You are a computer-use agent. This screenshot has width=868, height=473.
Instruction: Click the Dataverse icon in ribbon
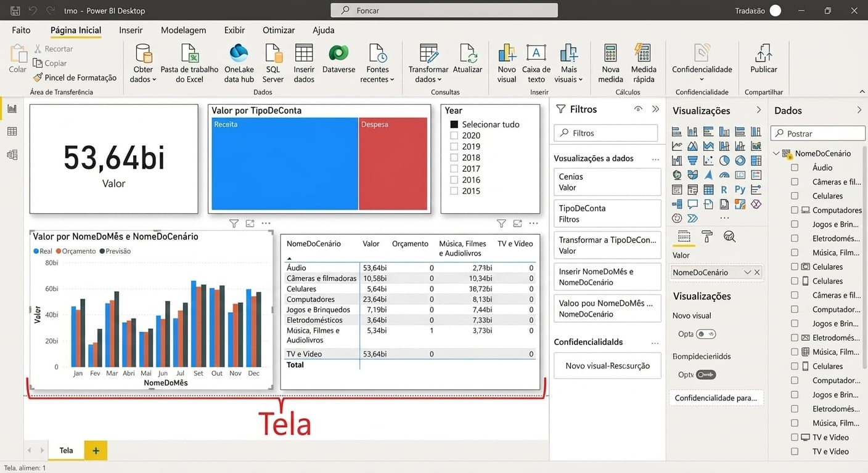(x=338, y=54)
